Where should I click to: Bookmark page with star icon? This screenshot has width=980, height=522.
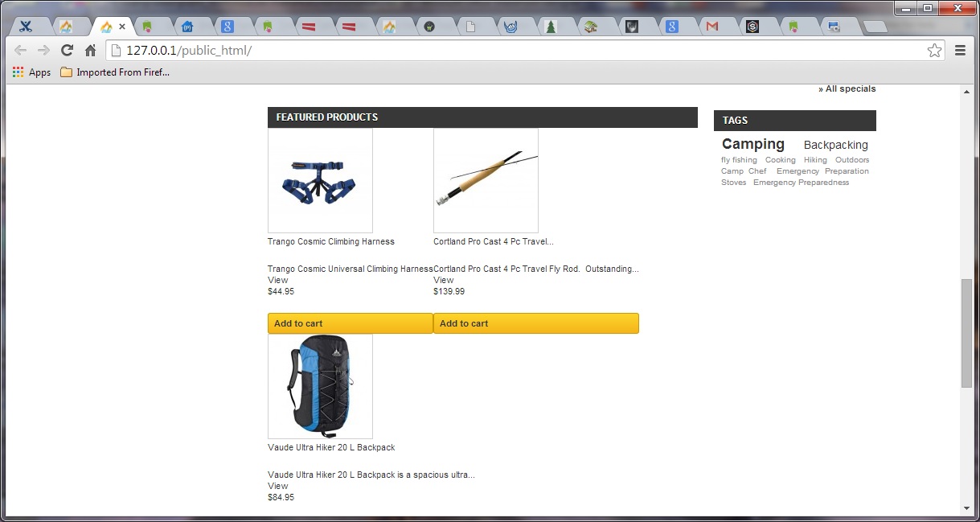934,51
